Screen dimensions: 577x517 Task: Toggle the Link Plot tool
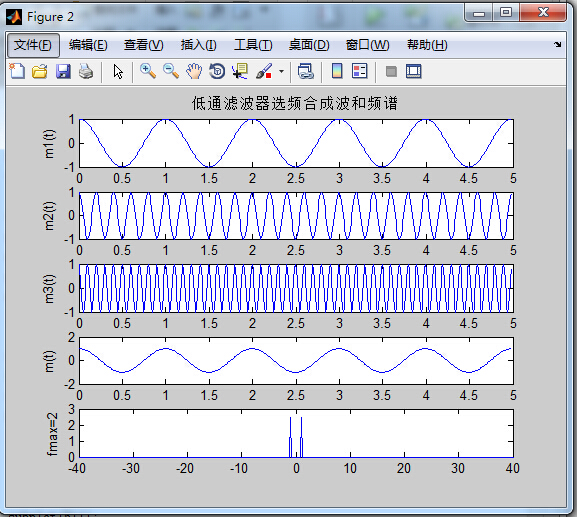(305, 71)
